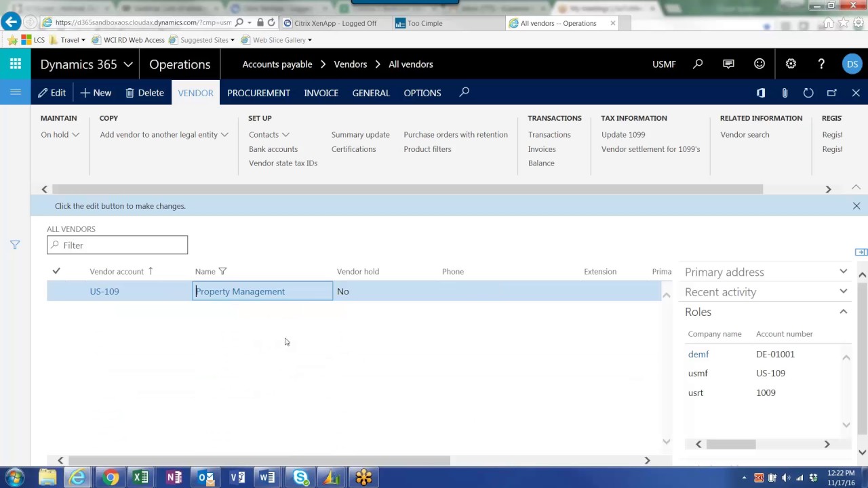Expand the On hold dropdown
The image size is (868, 488).
(60, 134)
